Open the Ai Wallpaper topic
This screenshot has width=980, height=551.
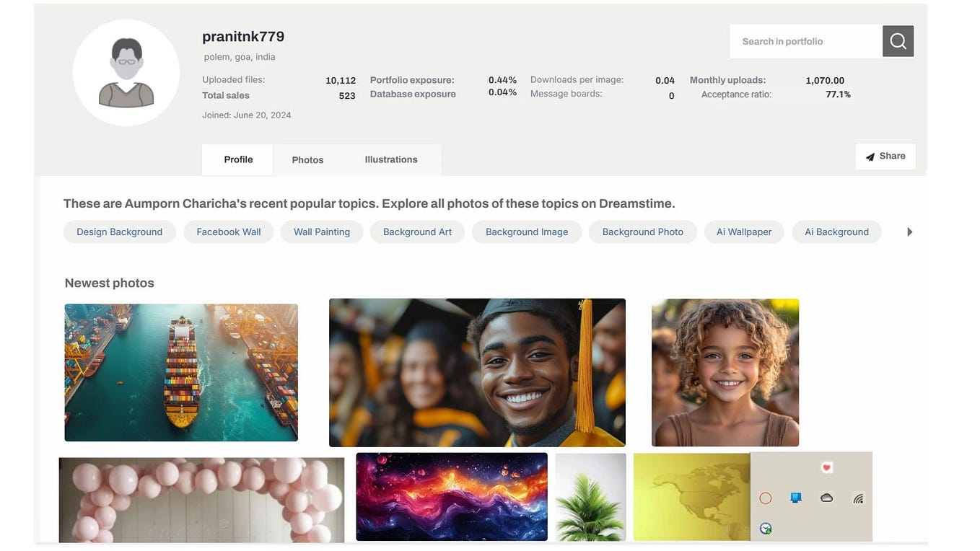pyautogui.click(x=744, y=232)
